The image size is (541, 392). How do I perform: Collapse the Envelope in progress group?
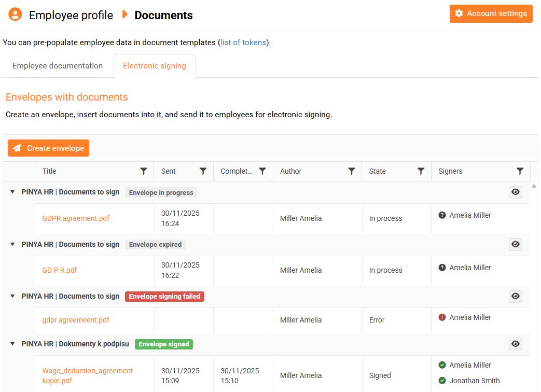(x=12, y=192)
